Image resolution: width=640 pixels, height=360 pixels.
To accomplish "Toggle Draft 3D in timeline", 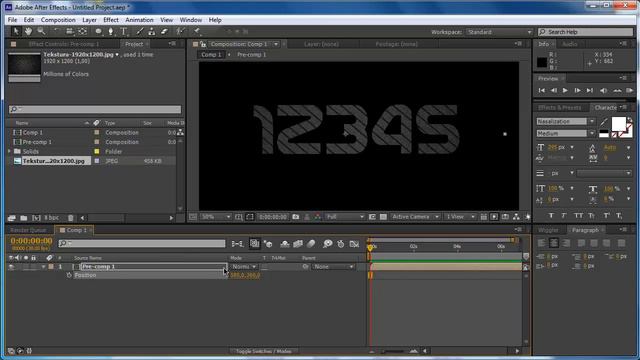I will 268,244.
